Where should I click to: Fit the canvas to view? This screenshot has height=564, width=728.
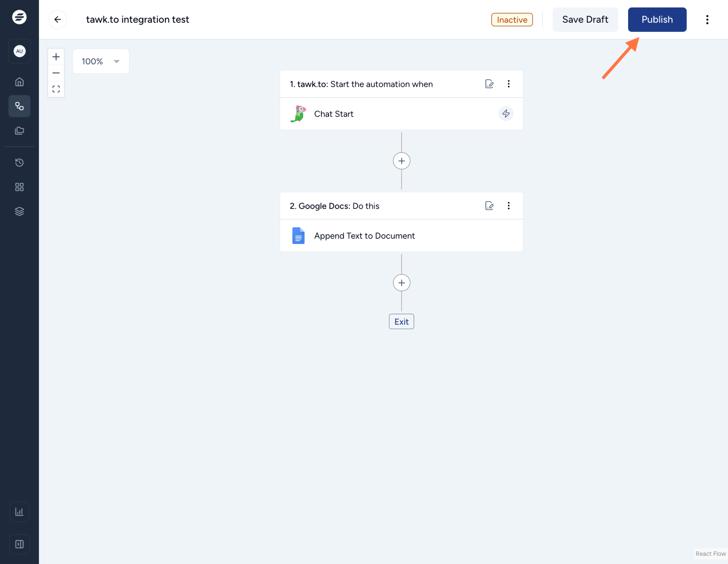(56, 89)
